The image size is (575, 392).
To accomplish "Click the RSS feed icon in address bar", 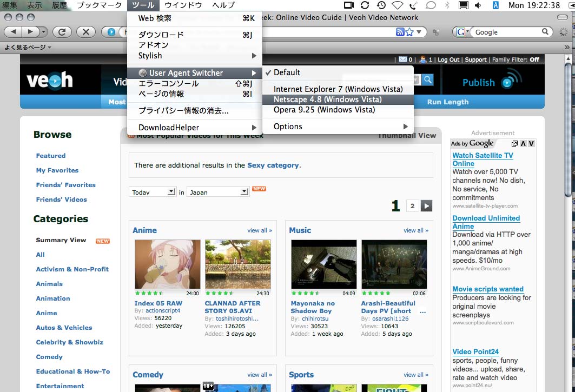I will pyautogui.click(x=400, y=32).
